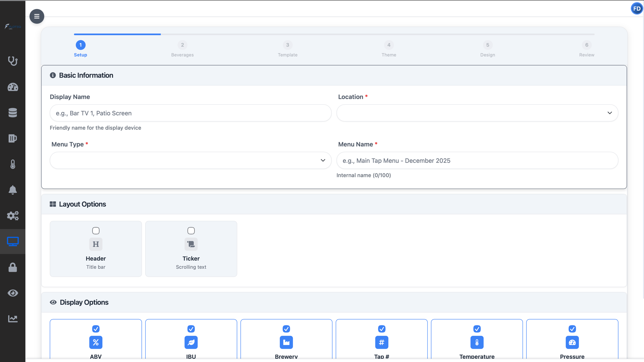644x362 pixels.
Task: Jump to step 6 Review
Action: 586,45
